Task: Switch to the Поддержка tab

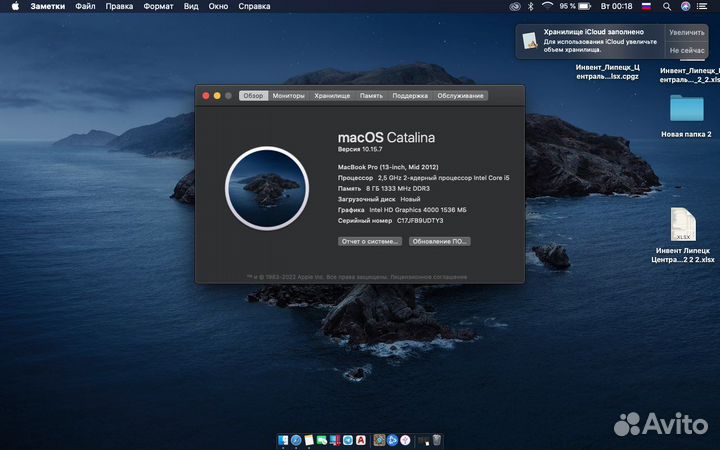Action: coord(410,96)
